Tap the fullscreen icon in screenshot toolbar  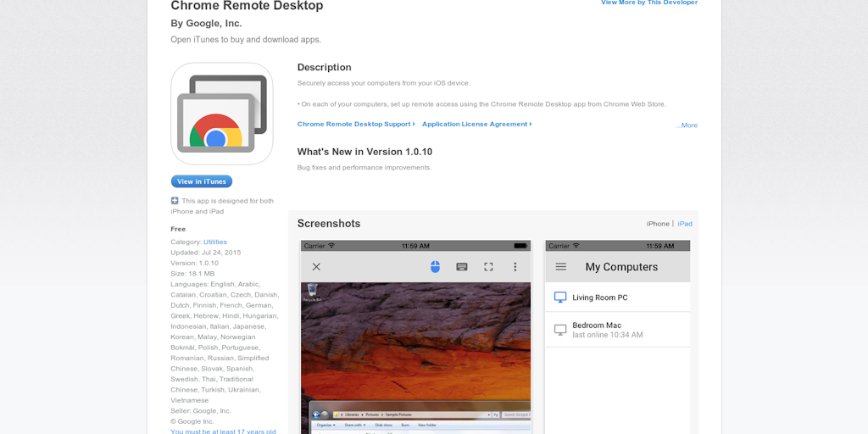(x=488, y=267)
